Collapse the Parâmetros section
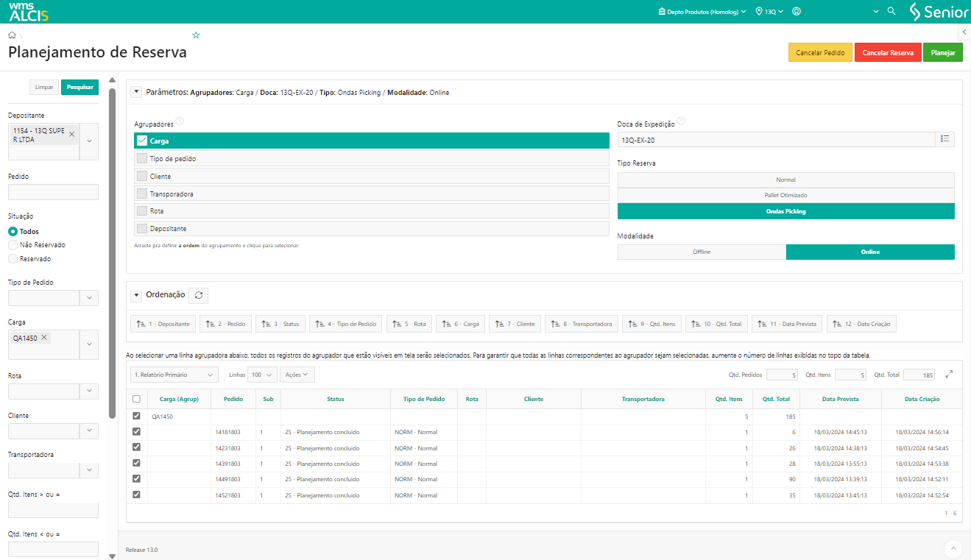The image size is (971, 560). [x=136, y=93]
